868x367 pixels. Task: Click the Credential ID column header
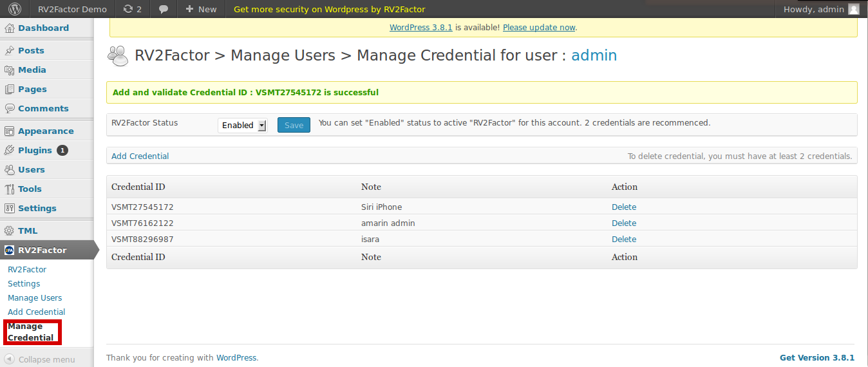[x=138, y=187]
